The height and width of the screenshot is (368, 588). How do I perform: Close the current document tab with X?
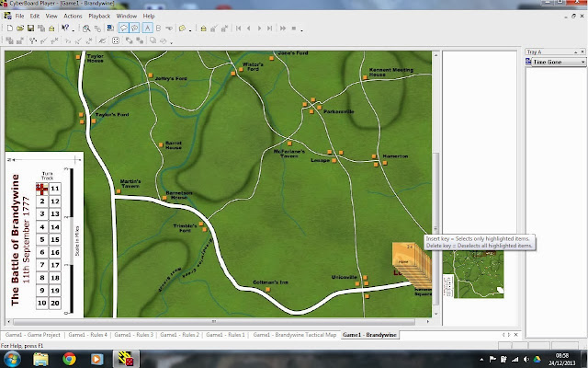click(x=516, y=335)
